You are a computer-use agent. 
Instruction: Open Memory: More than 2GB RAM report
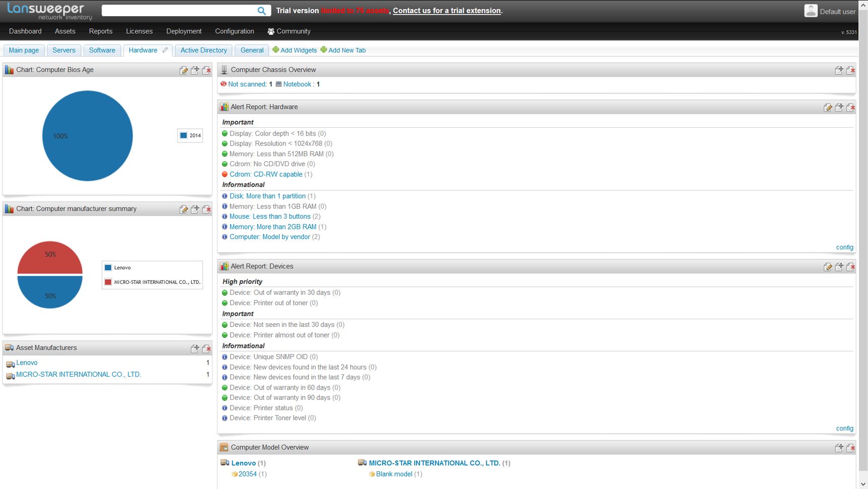tap(273, 227)
